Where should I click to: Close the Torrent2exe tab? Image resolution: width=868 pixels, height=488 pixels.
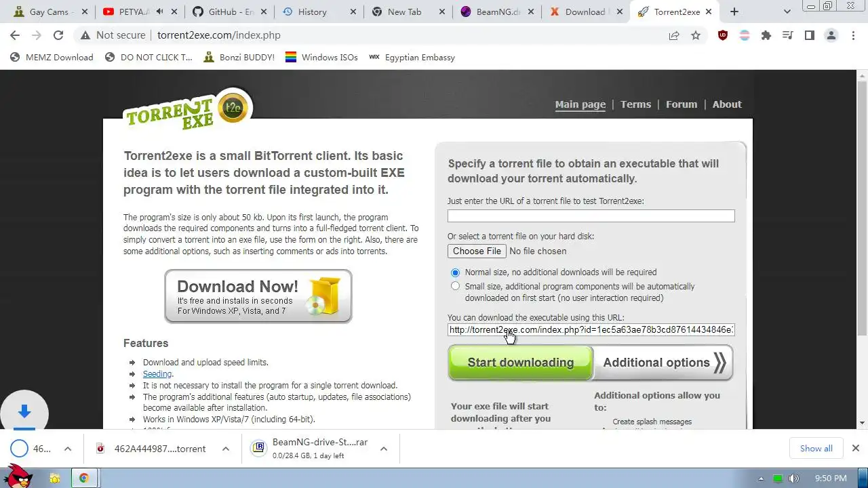point(709,12)
